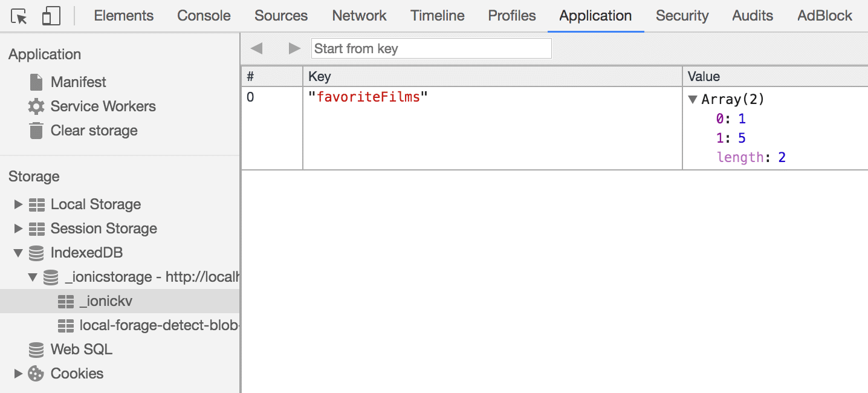Screen dimensions: 868x393
Task: Collapse the IndexedDB tree node
Action: coord(18,253)
